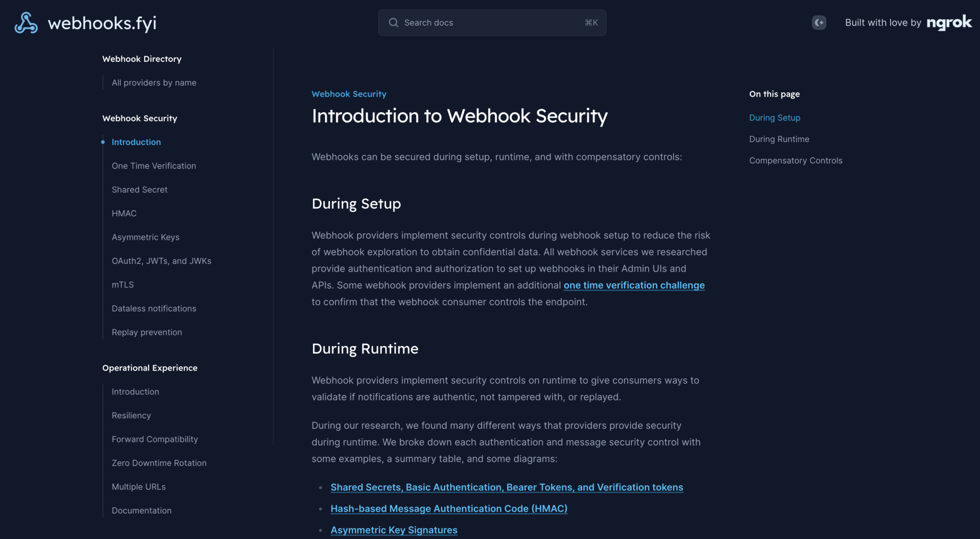
Task: Click the webhooks.fyi logo icon
Action: coord(26,22)
